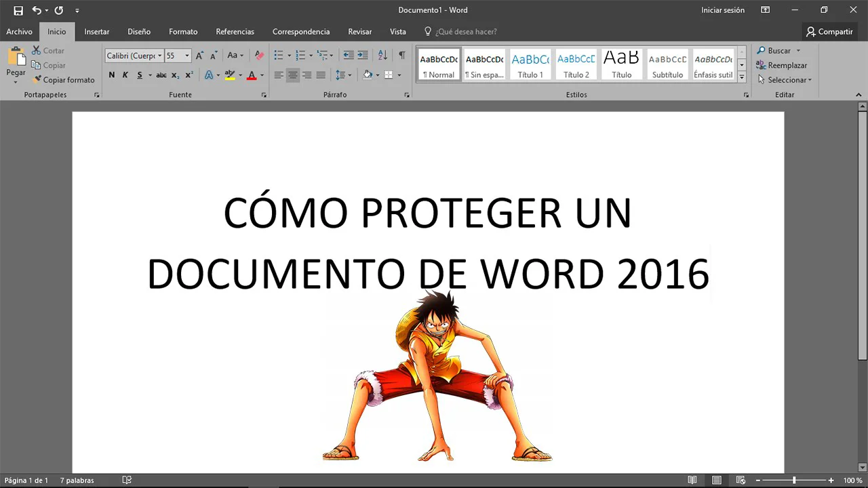Click Iniciar sesión link
The height and width of the screenshot is (488, 868).
click(723, 10)
